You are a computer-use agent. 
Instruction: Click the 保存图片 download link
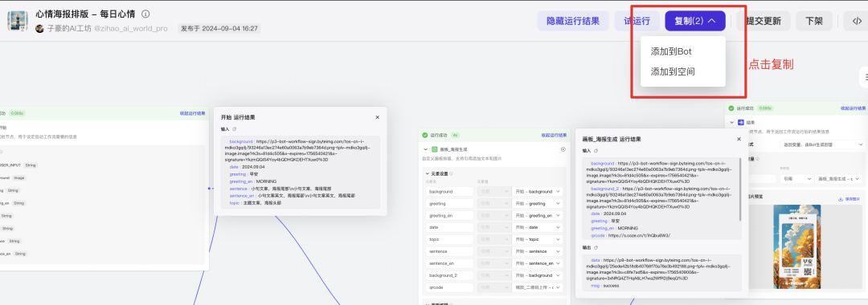pos(850,199)
